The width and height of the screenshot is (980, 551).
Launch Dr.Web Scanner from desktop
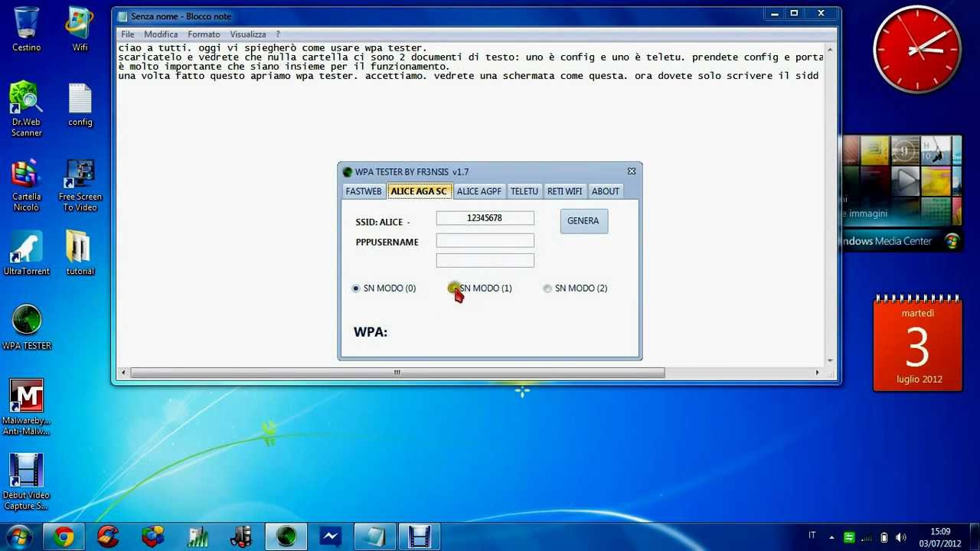pyautogui.click(x=26, y=109)
